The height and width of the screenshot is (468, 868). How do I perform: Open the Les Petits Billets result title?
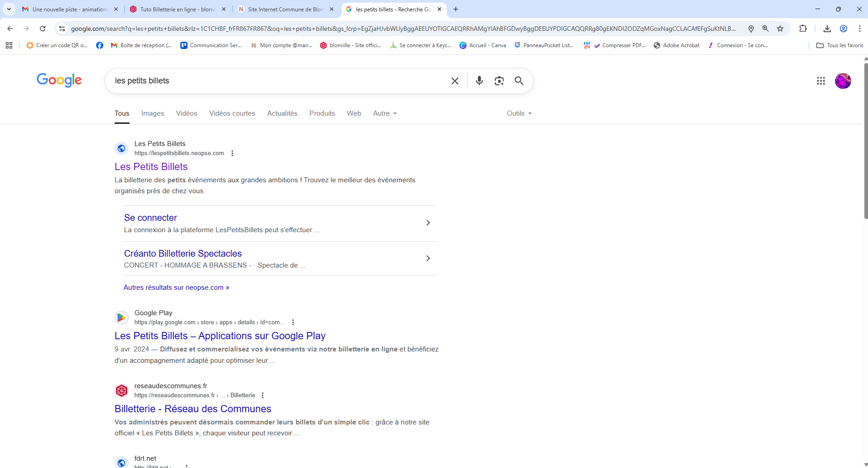[x=151, y=166]
